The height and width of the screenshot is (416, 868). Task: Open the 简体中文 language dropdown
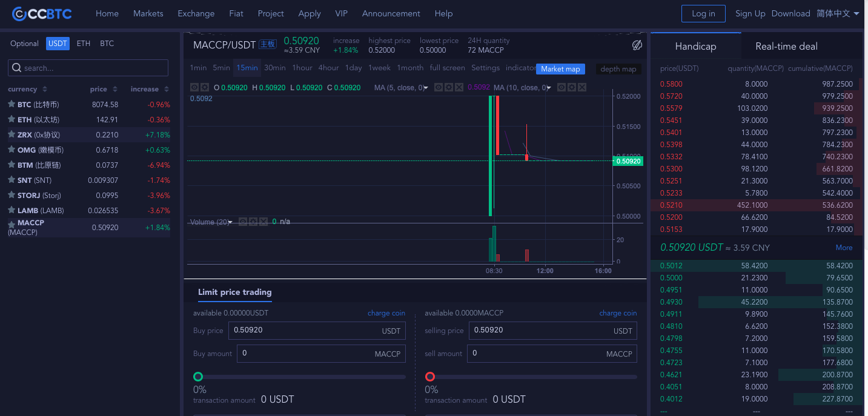click(x=838, y=13)
